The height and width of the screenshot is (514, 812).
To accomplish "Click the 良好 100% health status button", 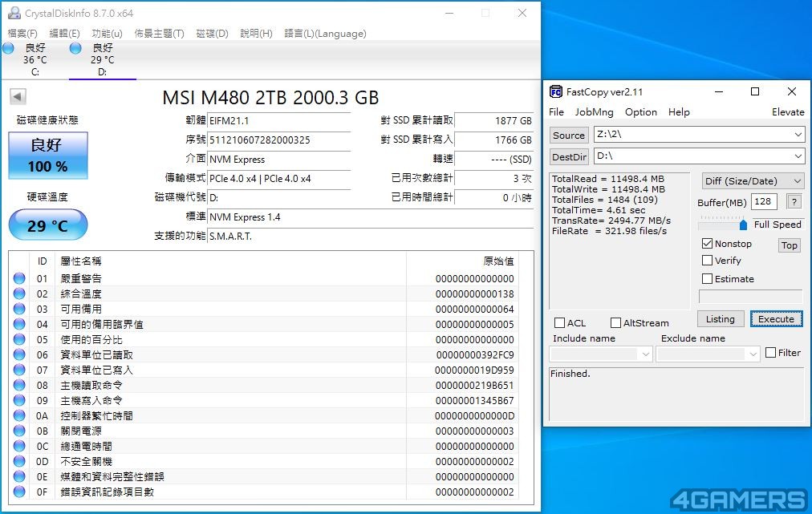I will tap(47, 156).
